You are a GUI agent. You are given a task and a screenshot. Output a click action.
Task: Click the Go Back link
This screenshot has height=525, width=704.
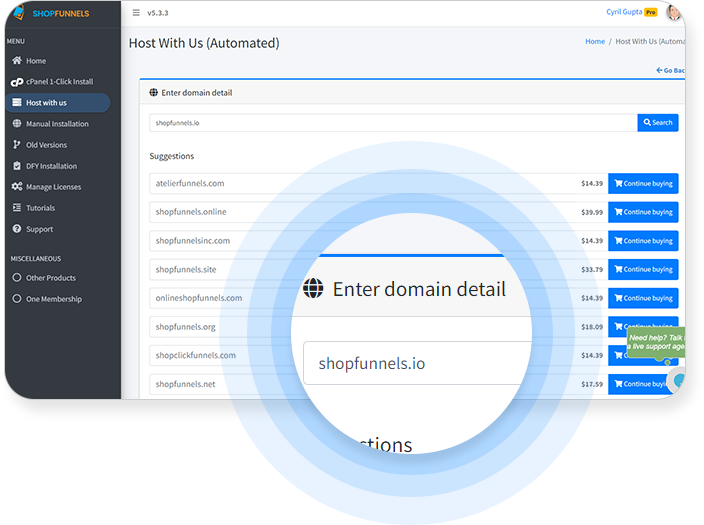[x=671, y=71]
